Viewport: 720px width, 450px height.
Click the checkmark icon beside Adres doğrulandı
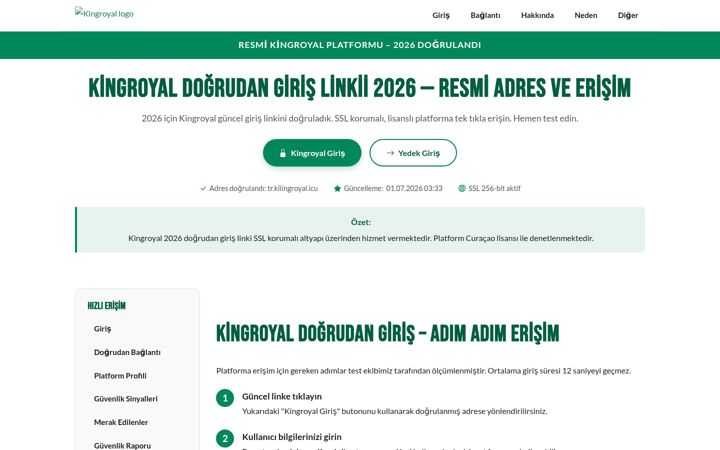(x=203, y=188)
